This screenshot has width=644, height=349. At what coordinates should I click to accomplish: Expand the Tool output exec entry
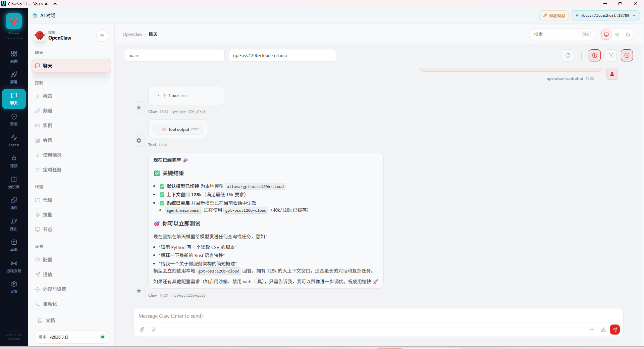click(178, 129)
